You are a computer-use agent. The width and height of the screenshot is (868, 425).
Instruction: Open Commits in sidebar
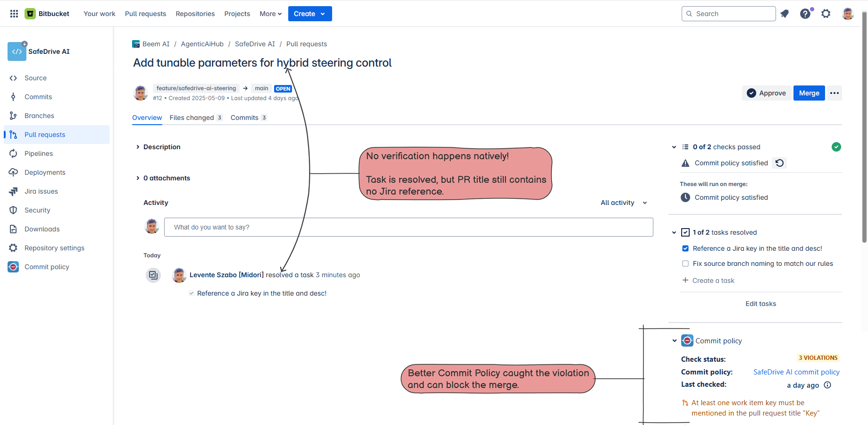pos(57,97)
